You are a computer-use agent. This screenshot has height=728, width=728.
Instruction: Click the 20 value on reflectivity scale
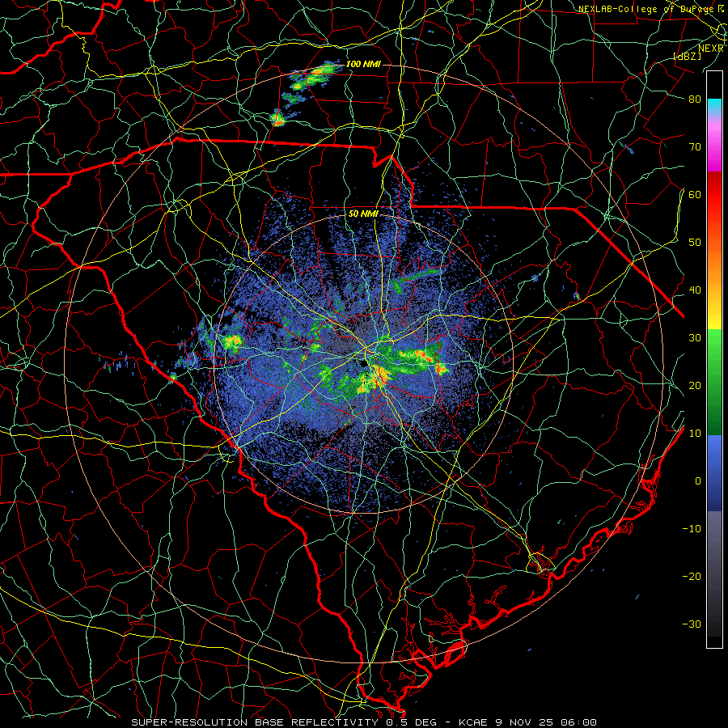695,385
